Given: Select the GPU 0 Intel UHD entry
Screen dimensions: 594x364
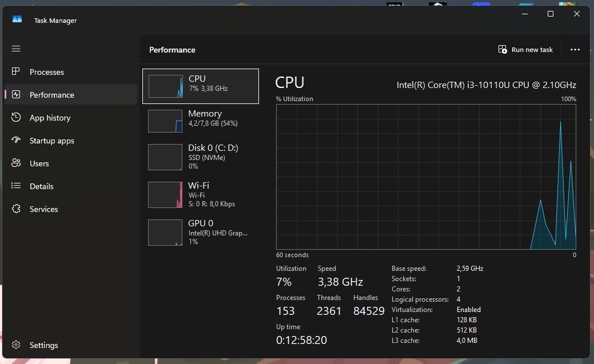Looking at the screenshot, I should coord(201,233).
